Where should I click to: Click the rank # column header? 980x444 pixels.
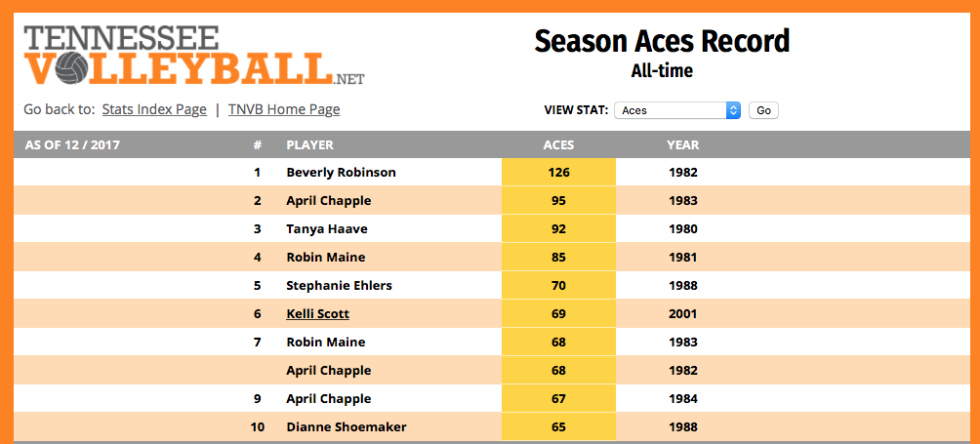tap(258, 145)
